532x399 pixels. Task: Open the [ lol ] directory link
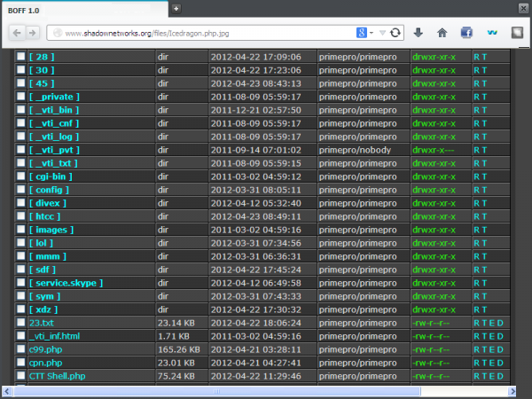[x=41, y=243]
